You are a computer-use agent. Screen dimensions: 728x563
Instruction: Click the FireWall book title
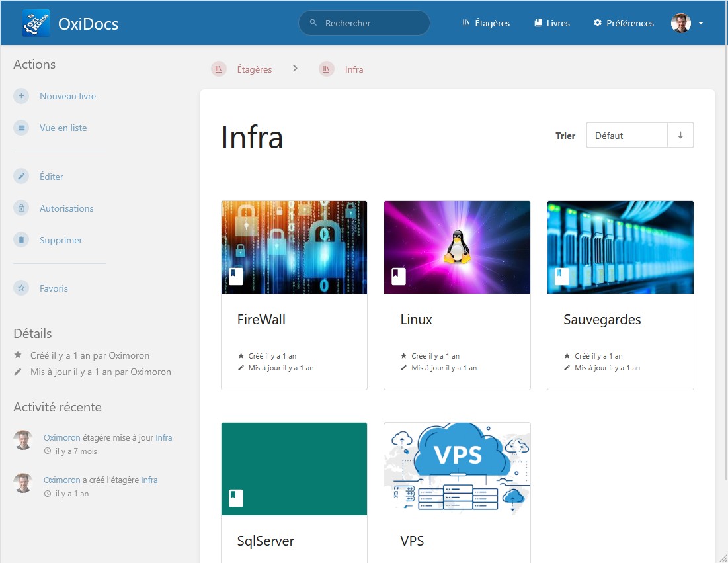tap(261, 320)
